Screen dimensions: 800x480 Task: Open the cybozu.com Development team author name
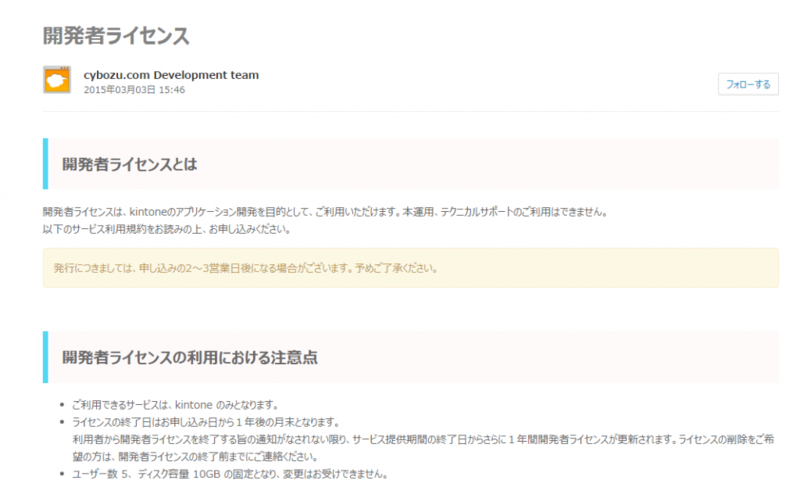(171, 75)
